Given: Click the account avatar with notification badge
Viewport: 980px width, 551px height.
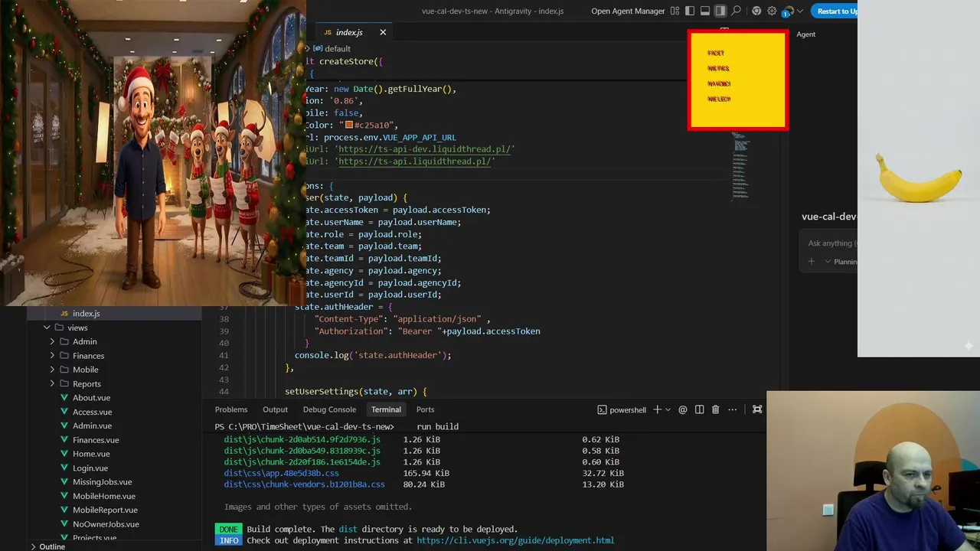Looking at the screenshot, I should tap(788, 11).
